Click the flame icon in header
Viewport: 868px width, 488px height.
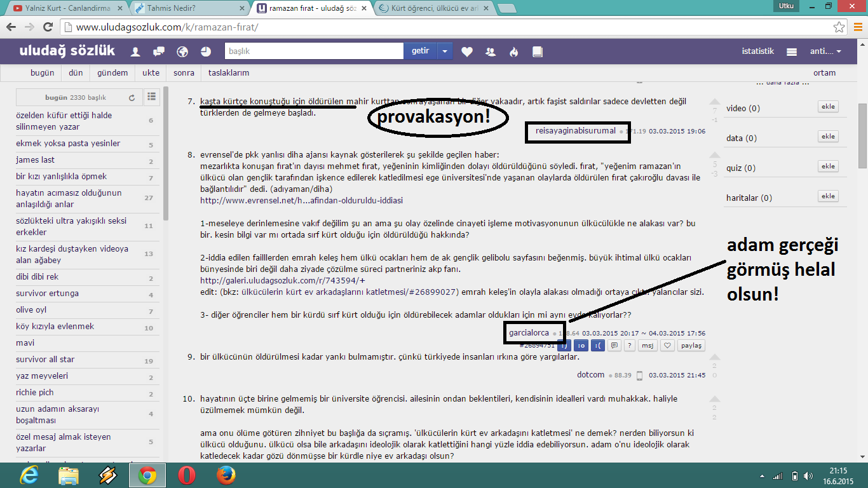pyautogui.click(x=514, y=51)
